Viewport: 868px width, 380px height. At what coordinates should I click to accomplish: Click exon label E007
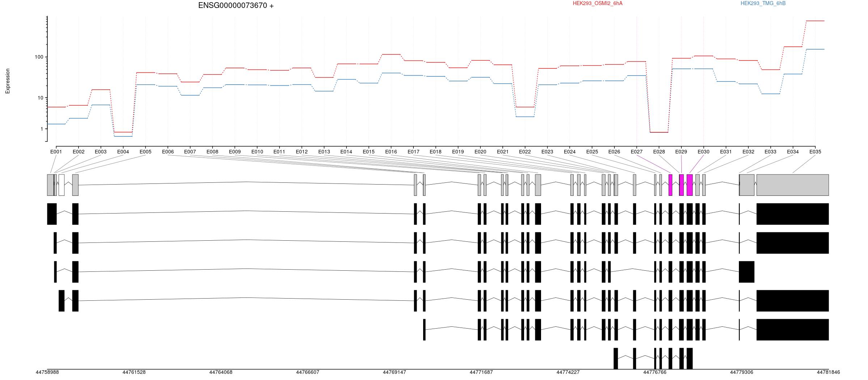point(190,152)
